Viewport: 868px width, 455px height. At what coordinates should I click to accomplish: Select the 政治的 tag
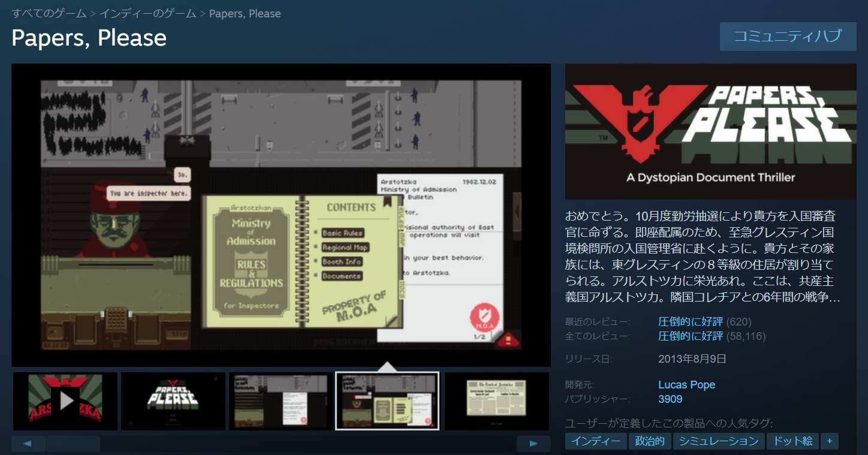point(650,441)
